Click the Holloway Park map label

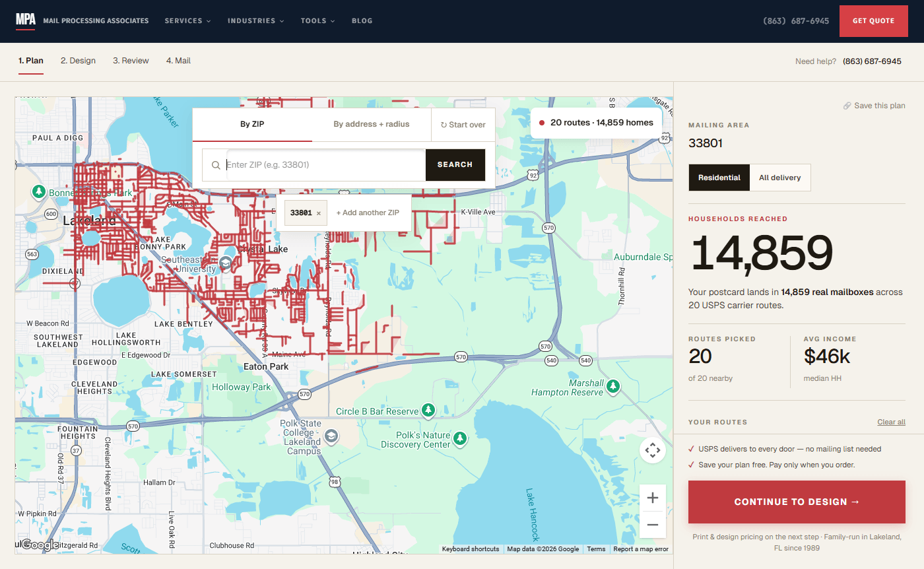pyautogui.click(x=242, y=387)
